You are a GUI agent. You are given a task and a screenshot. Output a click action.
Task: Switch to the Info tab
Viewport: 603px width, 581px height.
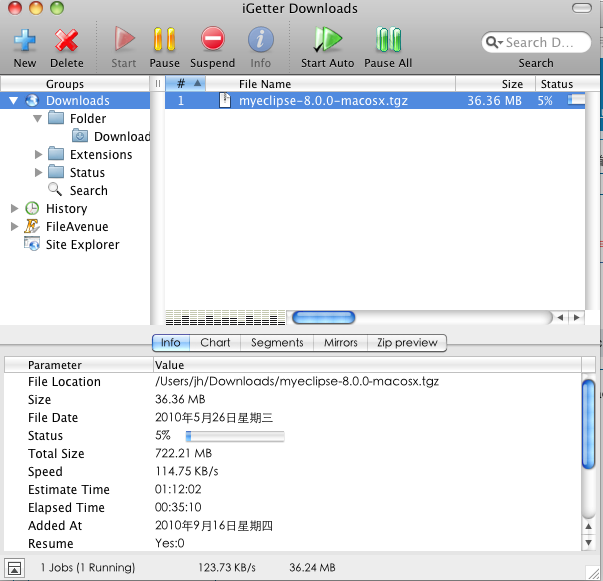coord(171,343)
